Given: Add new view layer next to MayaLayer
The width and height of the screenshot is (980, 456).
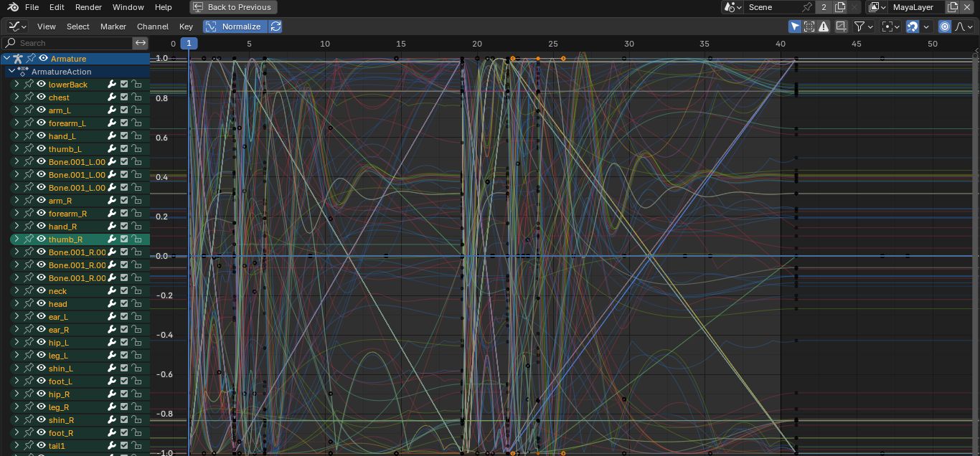Looking at the screenshot, I should 953,7.
